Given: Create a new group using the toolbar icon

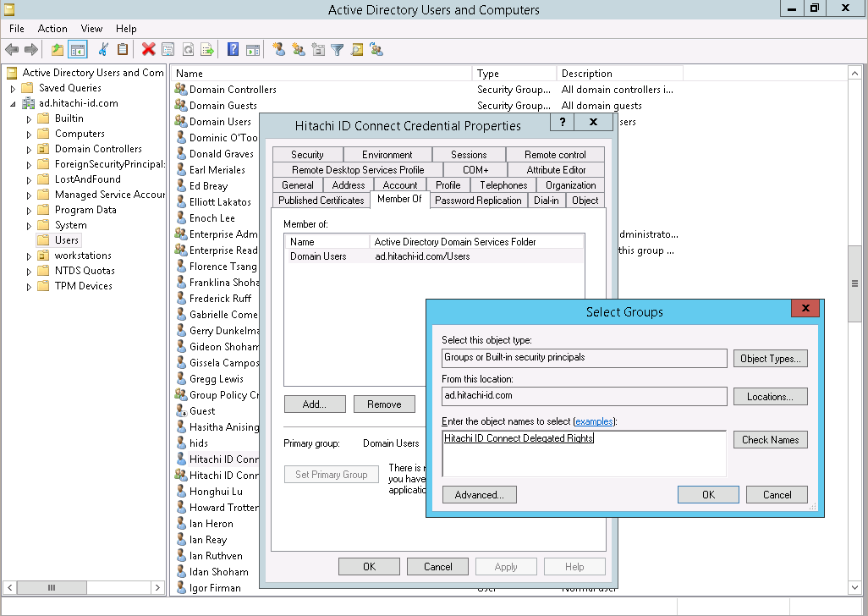Looking at the screenshot, I should pyautogui.click(x=299, y=49).
